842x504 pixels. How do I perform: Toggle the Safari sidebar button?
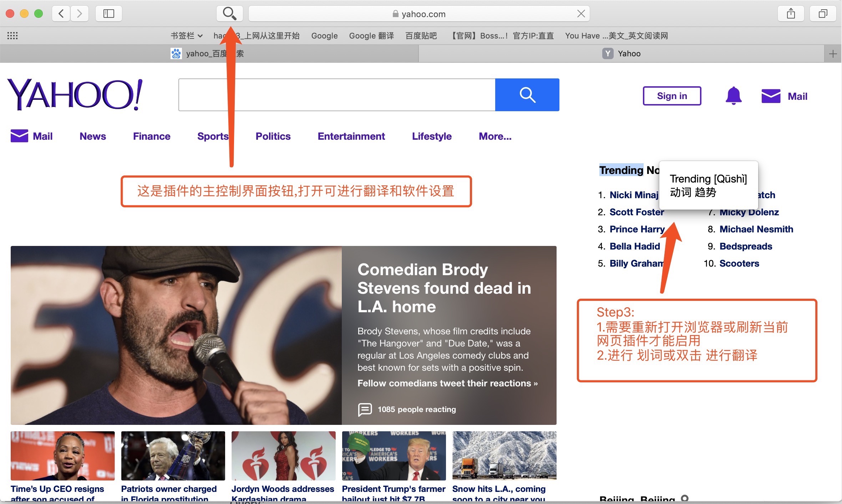(108, 14)
